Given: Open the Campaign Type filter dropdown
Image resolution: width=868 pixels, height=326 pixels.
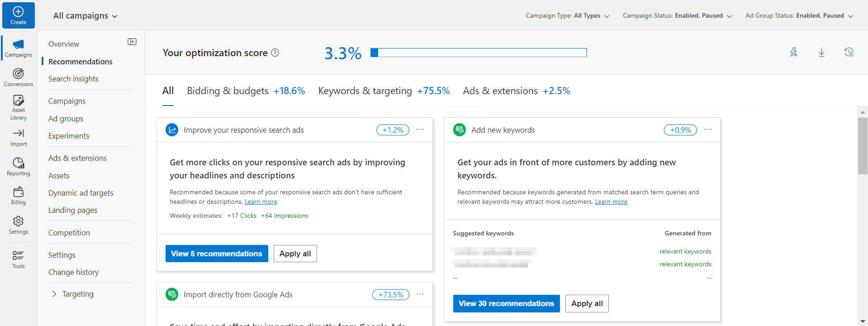Looking at the screenshot, I should (567, 16).
